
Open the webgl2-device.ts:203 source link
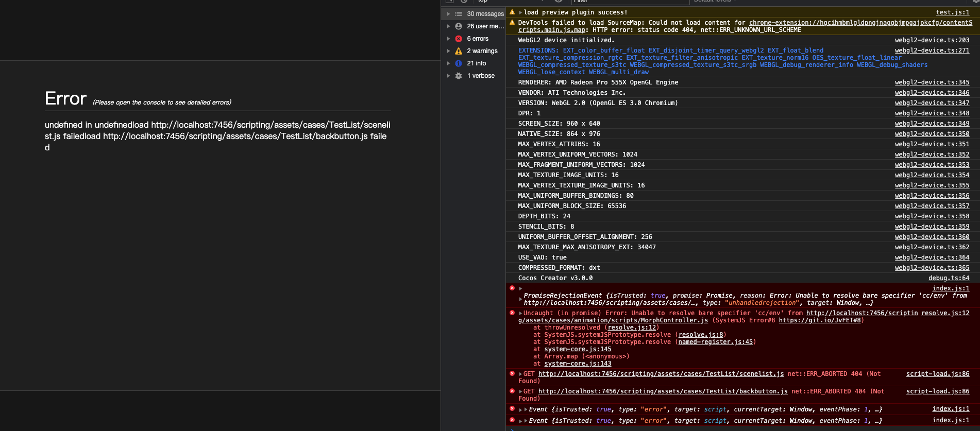[932, 40]
